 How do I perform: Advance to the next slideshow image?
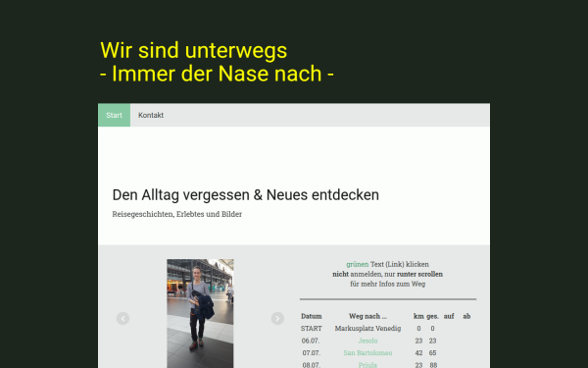tap(277, 318)
